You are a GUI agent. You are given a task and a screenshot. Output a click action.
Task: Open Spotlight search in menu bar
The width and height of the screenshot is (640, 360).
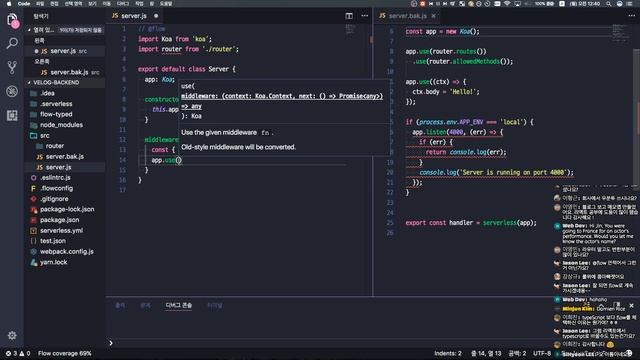point(609,4)
